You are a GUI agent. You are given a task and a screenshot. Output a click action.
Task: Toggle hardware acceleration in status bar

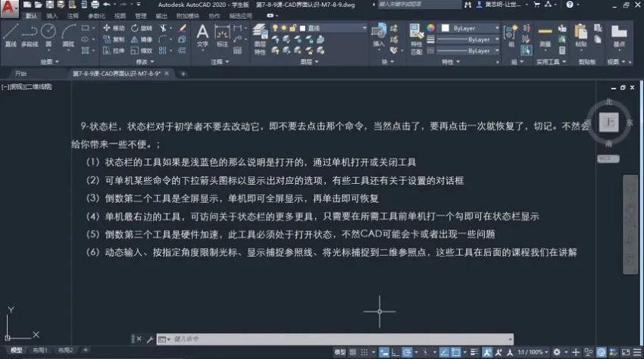point(602,352)
